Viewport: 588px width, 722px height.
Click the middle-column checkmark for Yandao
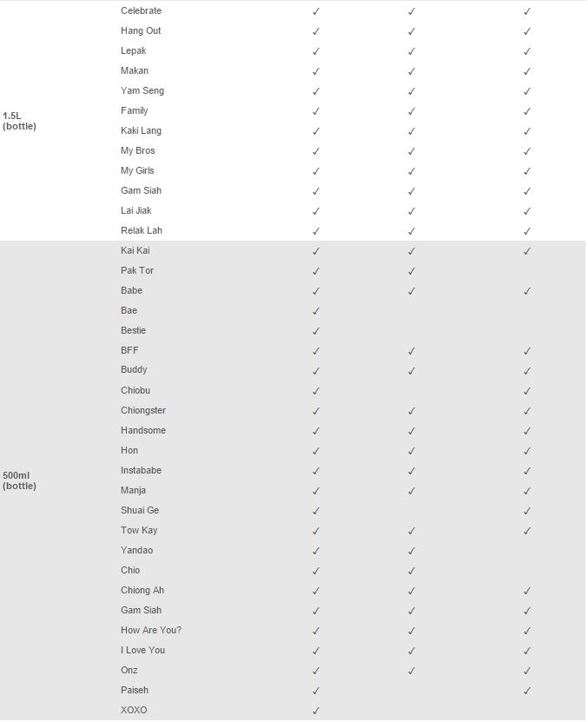coord(411,551)
